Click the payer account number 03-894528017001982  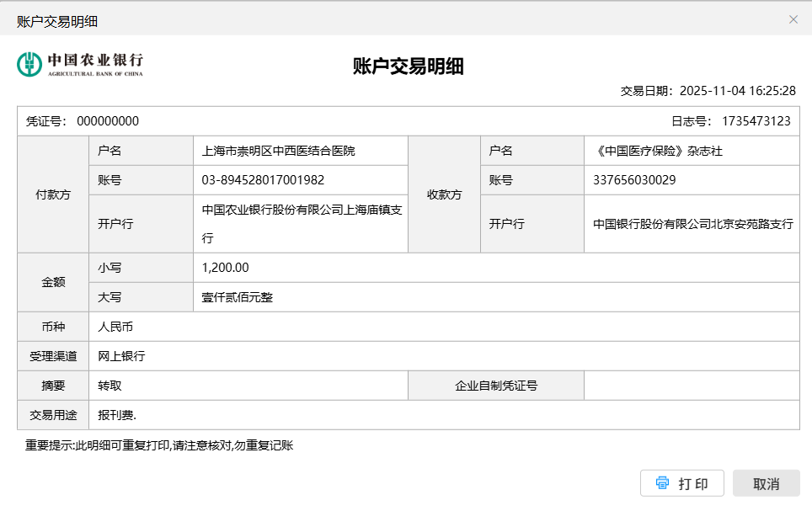(x=263, y=180)
